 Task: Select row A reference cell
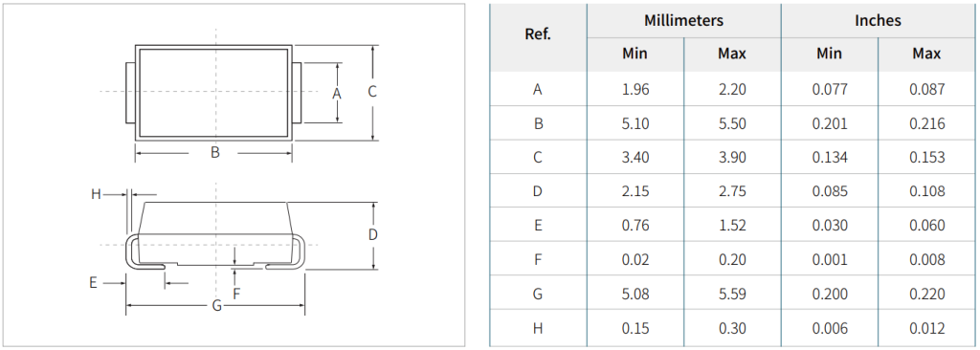coord(538,89)
